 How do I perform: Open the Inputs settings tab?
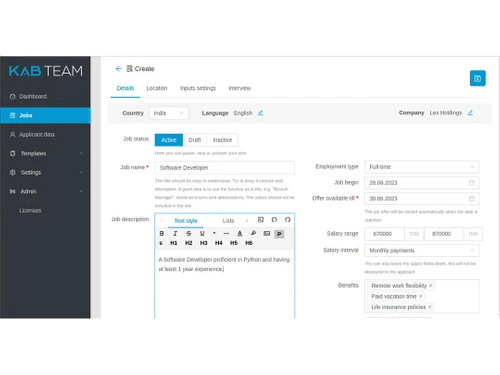198,88
